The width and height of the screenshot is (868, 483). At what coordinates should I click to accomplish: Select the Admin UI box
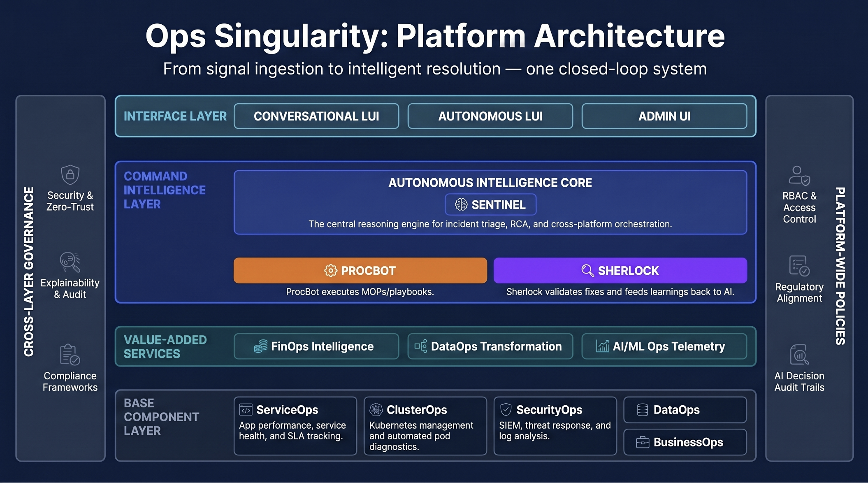pyautogui.click(x=664, y=116)
